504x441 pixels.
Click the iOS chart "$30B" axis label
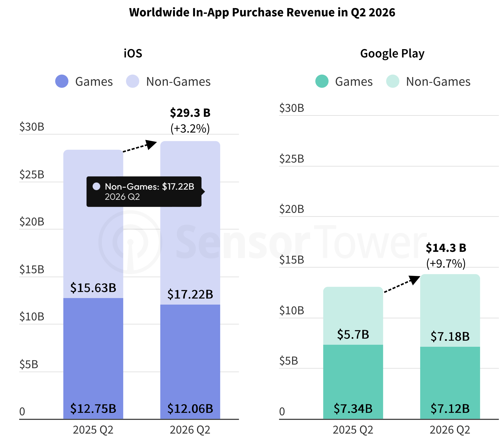pos(32,127)
